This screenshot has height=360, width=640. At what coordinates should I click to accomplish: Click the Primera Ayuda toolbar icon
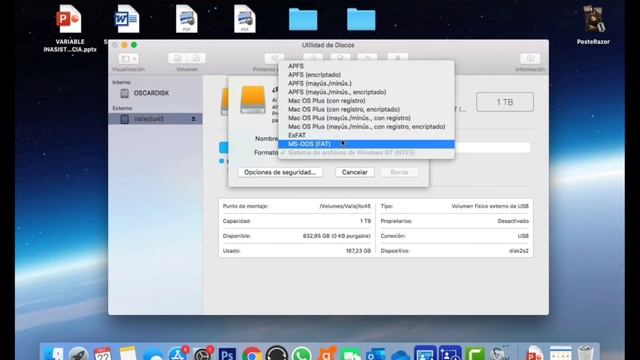tap(274, 58)
